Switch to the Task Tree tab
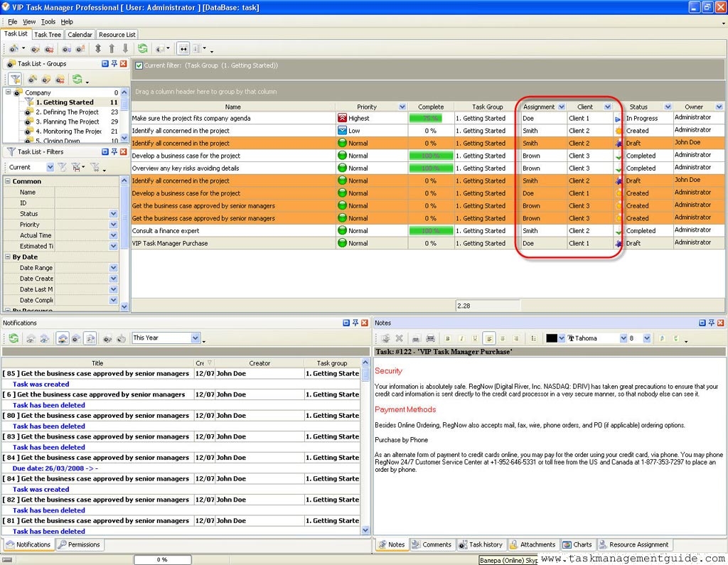Image resolution: width=728 pixels, height=565 pixels. (48, 35)
